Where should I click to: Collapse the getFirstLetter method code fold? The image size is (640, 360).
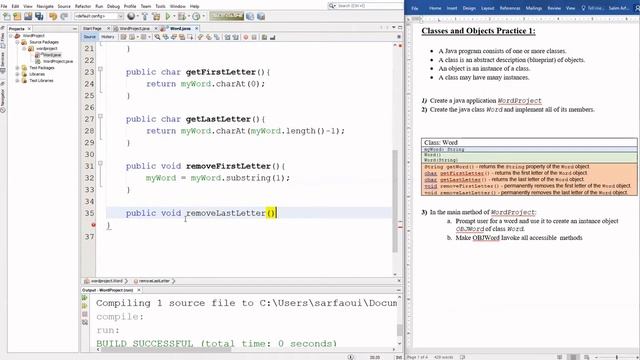pos(100,69)
